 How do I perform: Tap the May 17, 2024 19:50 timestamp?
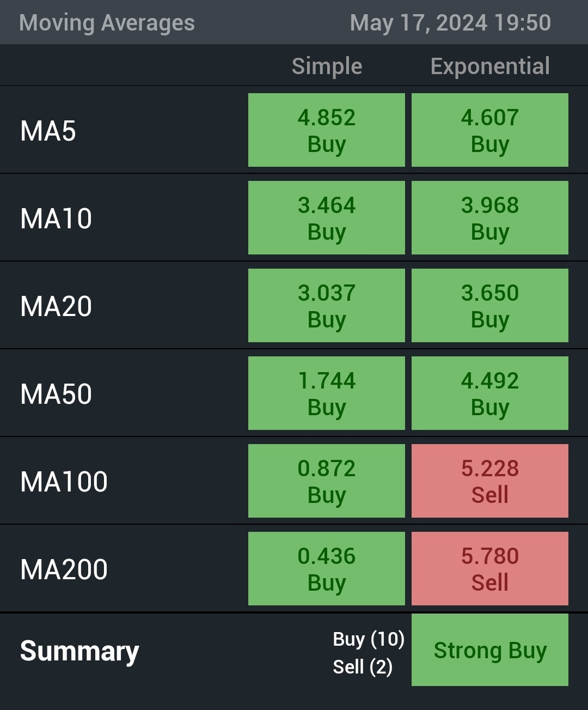click(451, 23)
